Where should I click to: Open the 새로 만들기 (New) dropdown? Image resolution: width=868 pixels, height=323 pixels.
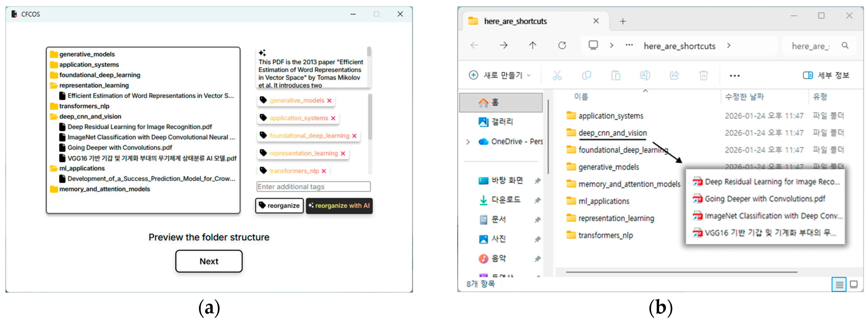[500, 75]
